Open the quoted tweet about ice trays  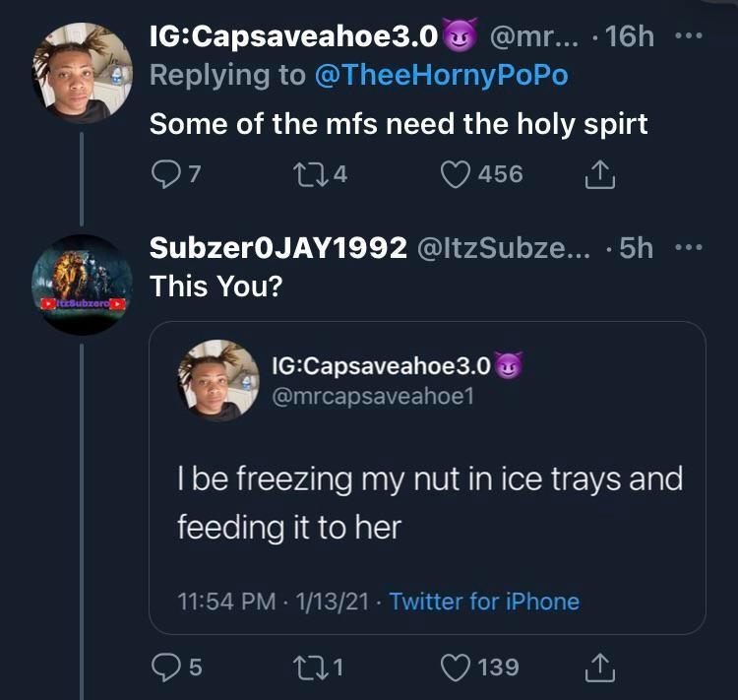(429, 502)
